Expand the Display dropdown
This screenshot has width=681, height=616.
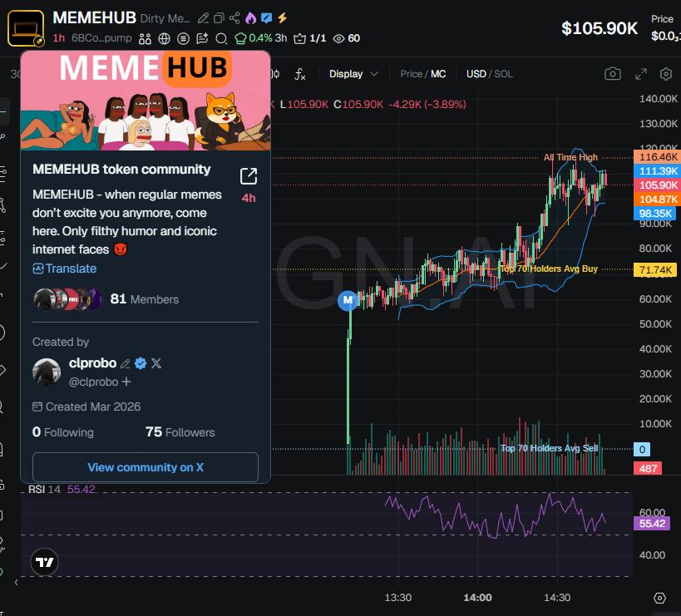pyautogui.click(x=353, y=74)
